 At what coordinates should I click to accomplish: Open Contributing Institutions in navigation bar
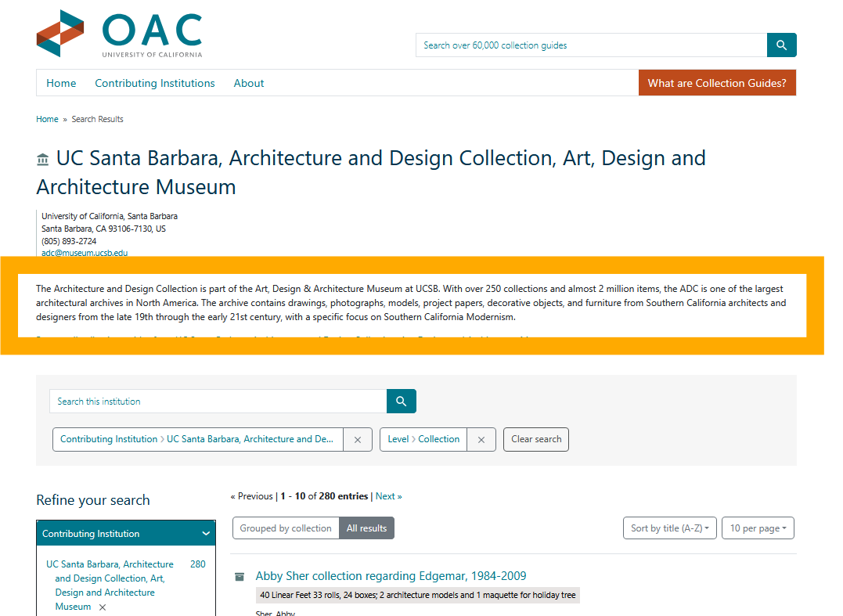[155, 83]
